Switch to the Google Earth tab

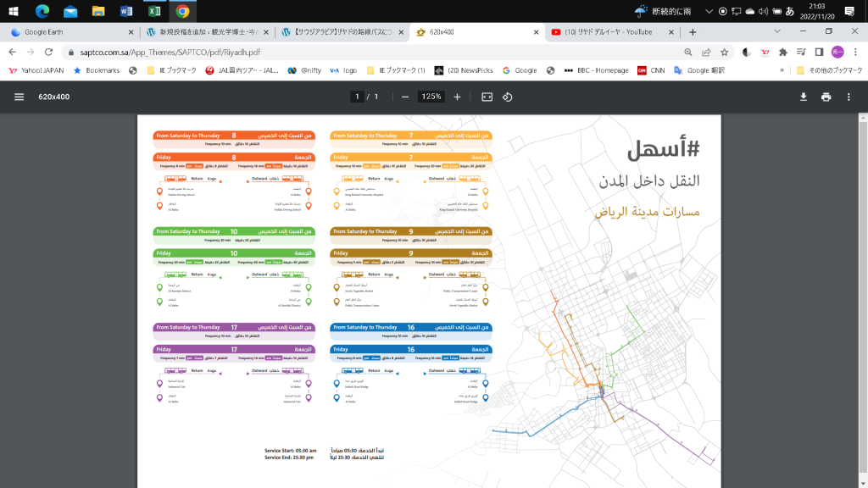coord(72,31)
